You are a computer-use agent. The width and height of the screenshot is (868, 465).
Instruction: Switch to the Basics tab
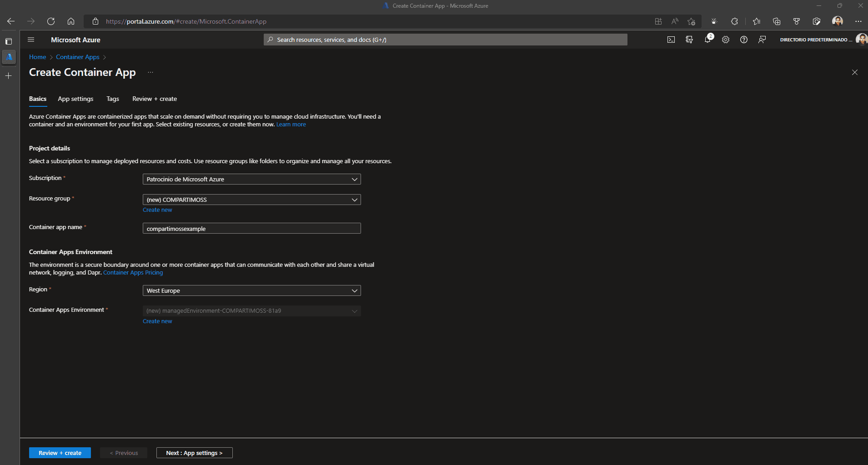point(38,99)
